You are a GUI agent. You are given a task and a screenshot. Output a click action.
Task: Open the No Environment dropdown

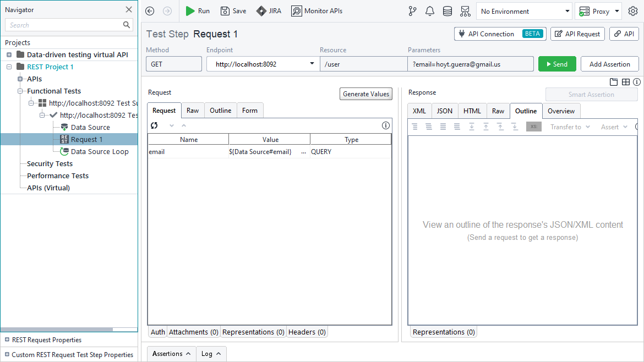coord(525,11)
